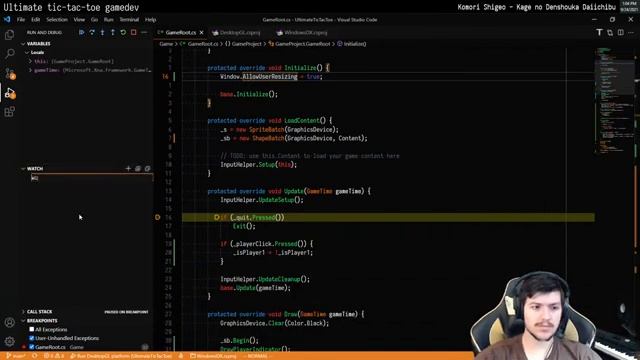The height and width of the screenshot is (360, 640).
Task: Open the Go menu
Action: [94, 19]
